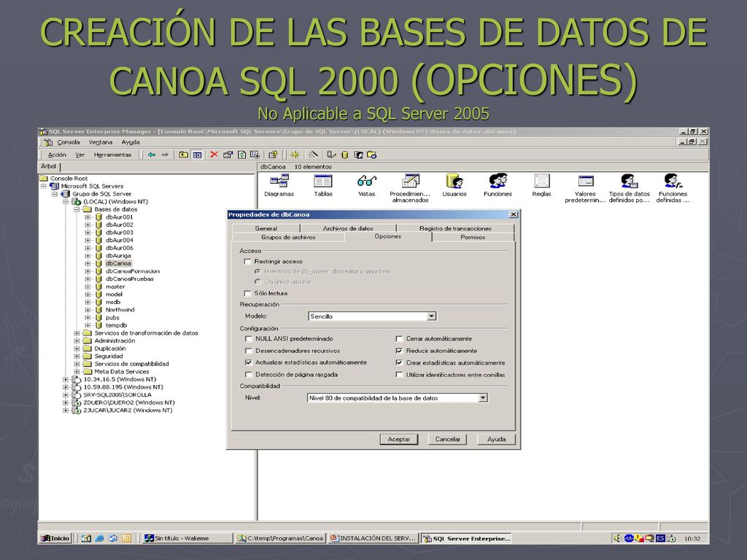Open the Acción menu
Image resolution: width=747 pixels, height=560 pixels.
(x=57, y=155)
